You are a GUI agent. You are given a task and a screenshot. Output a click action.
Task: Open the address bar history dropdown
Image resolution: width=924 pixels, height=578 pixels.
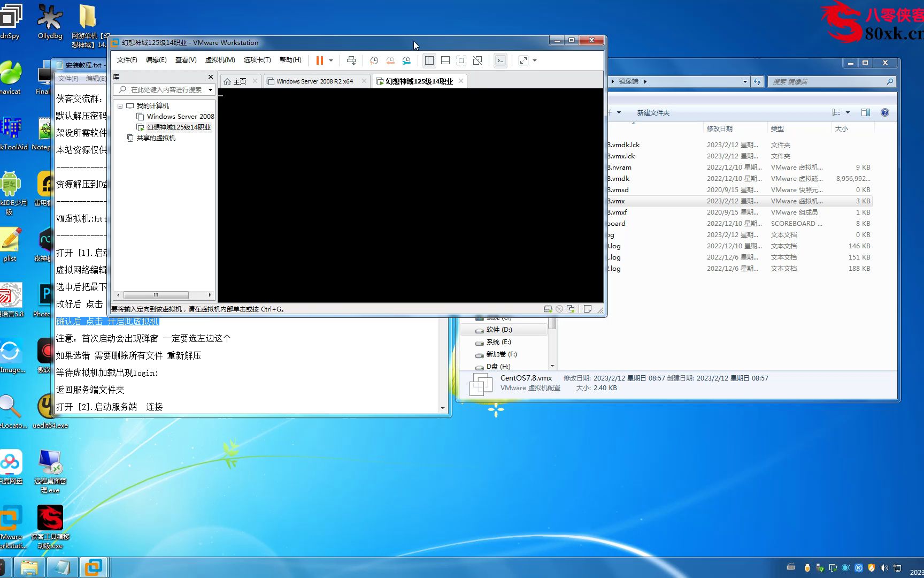745,82
